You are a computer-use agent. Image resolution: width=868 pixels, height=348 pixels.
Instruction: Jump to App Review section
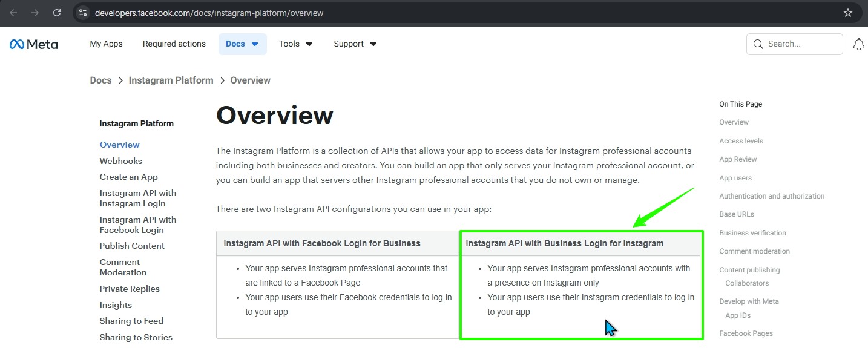click(738, 159)
